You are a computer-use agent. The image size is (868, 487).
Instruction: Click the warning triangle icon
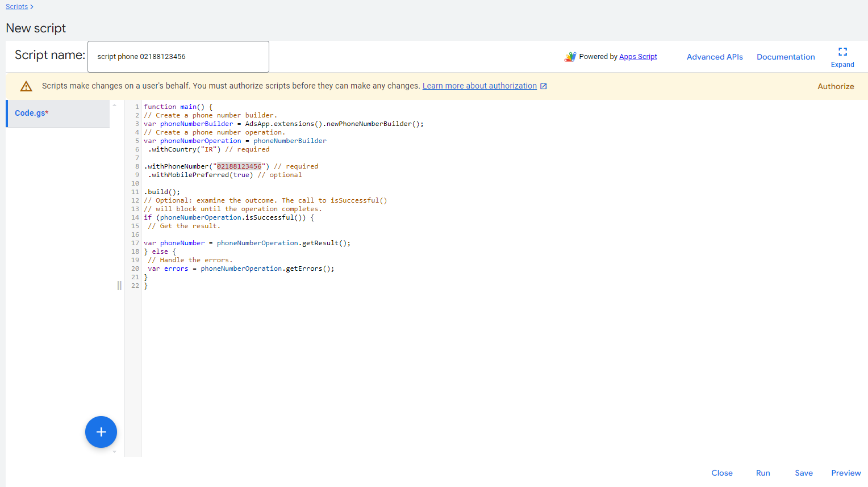point(26,86)
